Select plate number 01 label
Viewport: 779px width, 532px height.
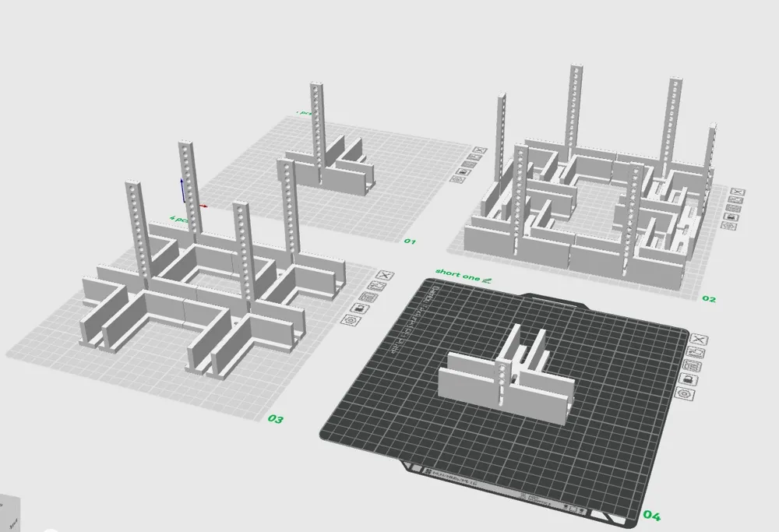[410, 241]
